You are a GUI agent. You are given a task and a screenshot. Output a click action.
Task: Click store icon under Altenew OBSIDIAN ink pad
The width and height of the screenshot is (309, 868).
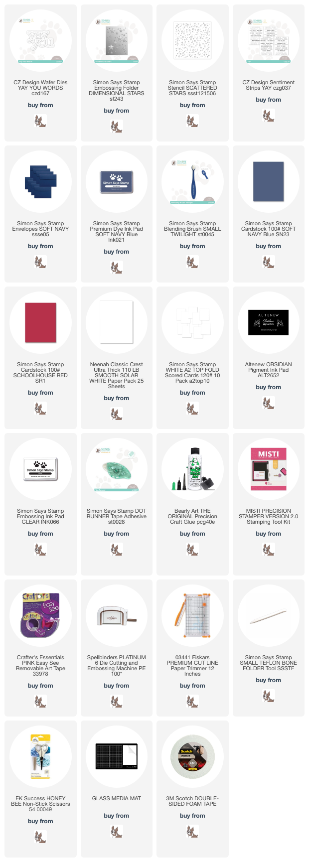pos(269,403)
